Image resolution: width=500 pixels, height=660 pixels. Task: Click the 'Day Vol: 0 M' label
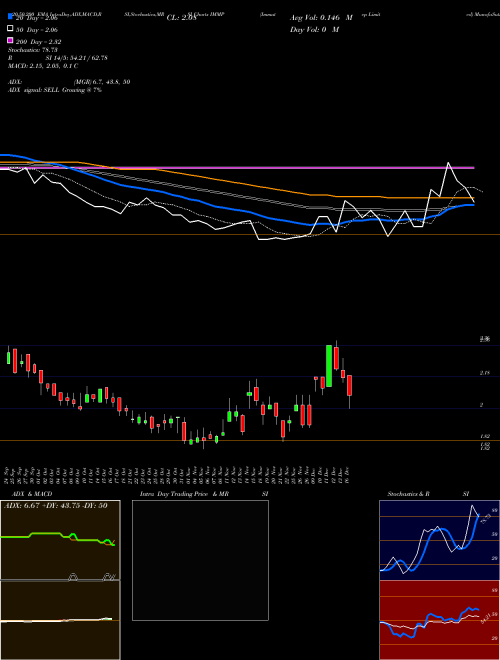click(314, 29)
